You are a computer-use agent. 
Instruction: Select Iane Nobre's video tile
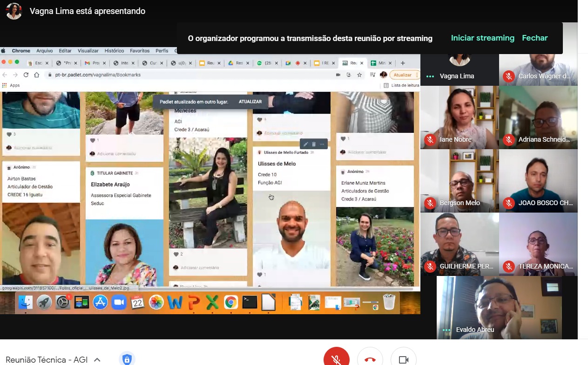coord(460,117)
